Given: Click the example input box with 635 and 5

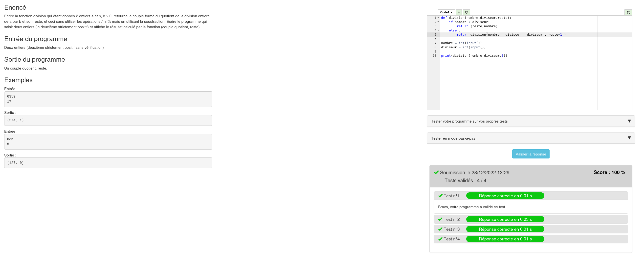Looking at the screenshot, I should point(108,142).
